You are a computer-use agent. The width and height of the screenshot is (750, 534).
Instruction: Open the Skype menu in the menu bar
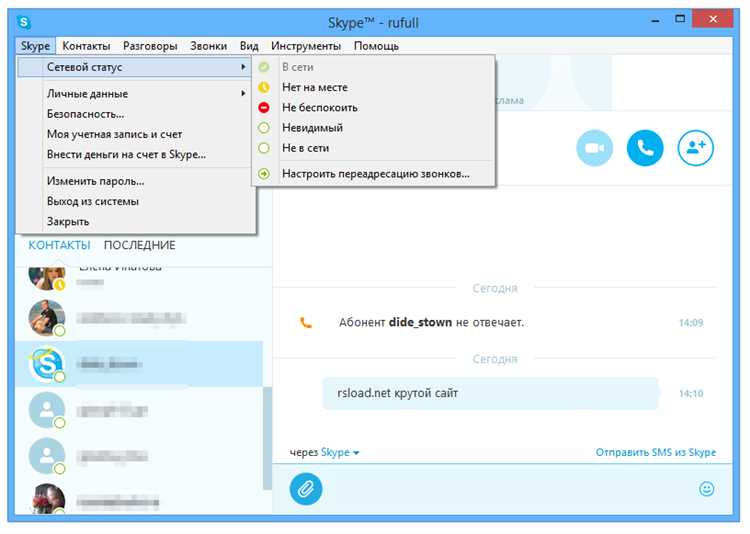coord(35,46)
